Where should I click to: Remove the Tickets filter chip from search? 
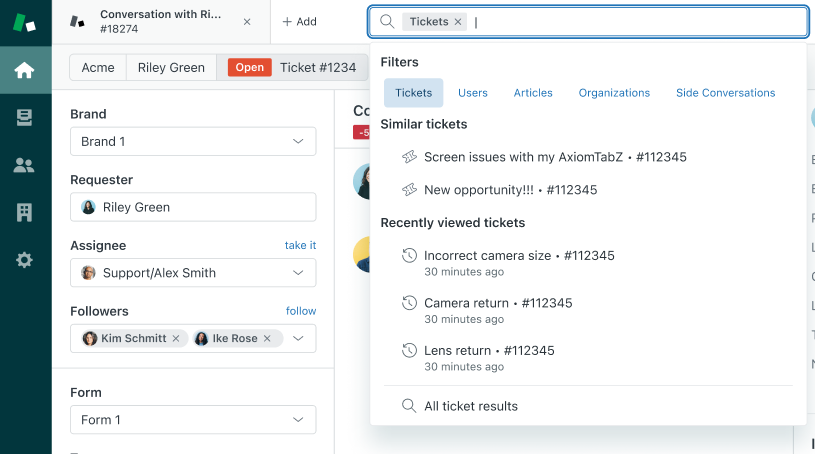click(x=458, y=21)
